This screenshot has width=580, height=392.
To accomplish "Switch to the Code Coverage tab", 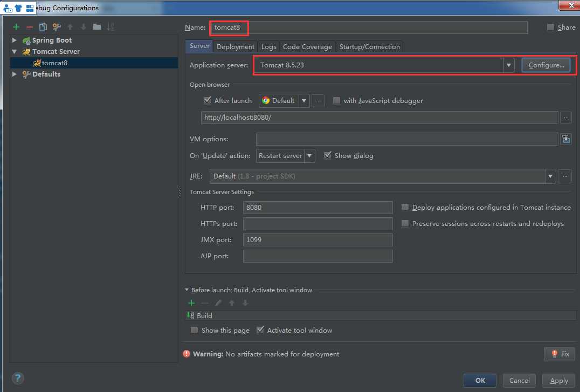I will pyautogui.click(x=307, y=46).
